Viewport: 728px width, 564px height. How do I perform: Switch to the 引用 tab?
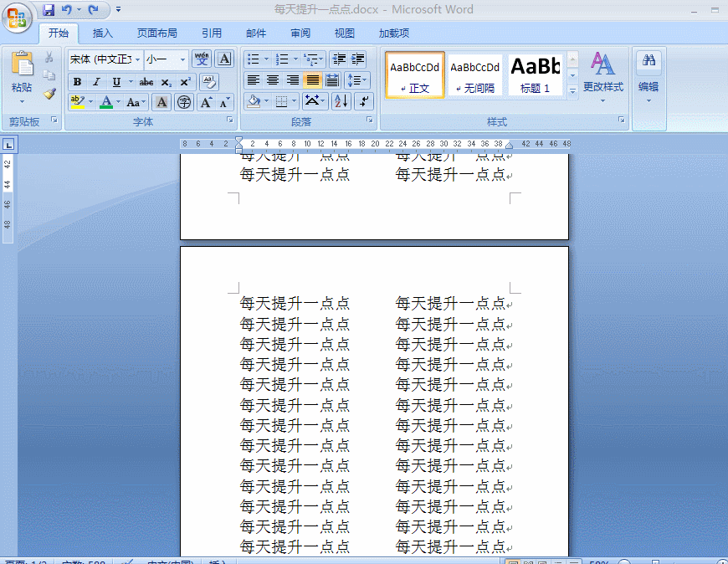pos(211,33)
